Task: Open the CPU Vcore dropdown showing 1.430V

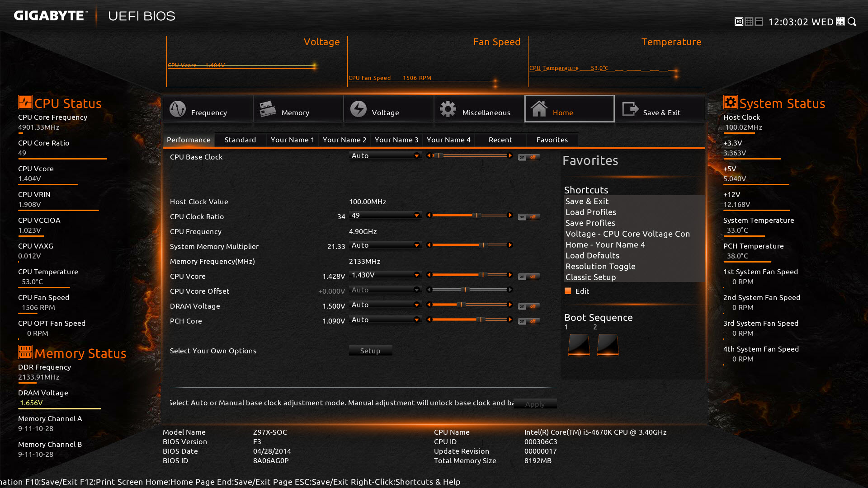Action: tap(385, 275)
